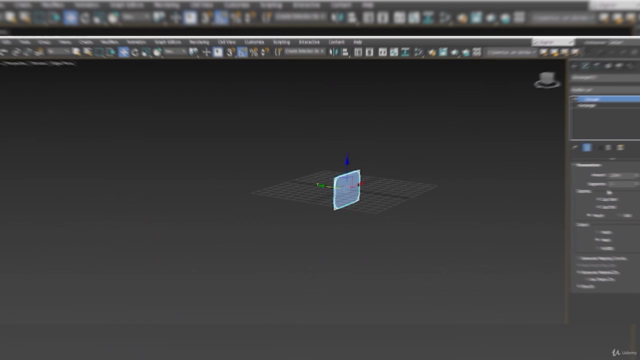Switch to the Display command panel tab
This screenshot has height=360, width=640.
pyautogui.click(x=619, y=66)
